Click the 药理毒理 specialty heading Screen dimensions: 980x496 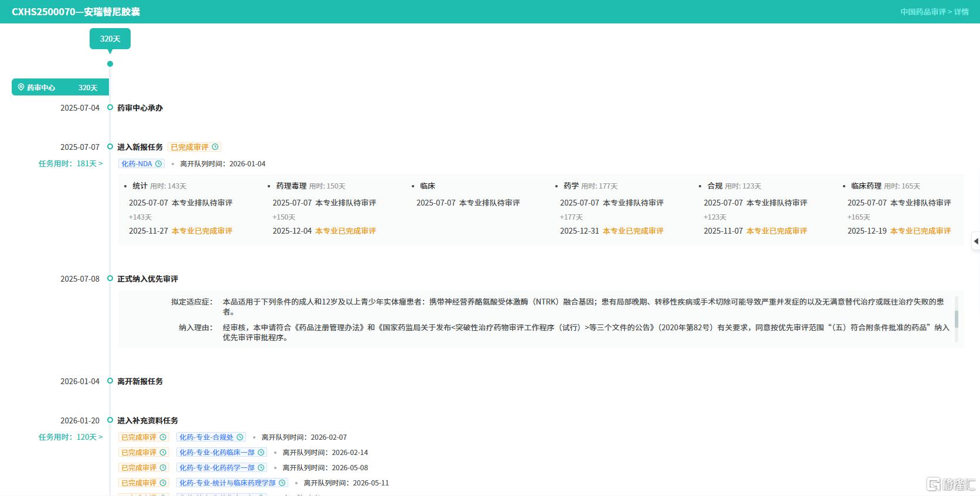[291, 186]
